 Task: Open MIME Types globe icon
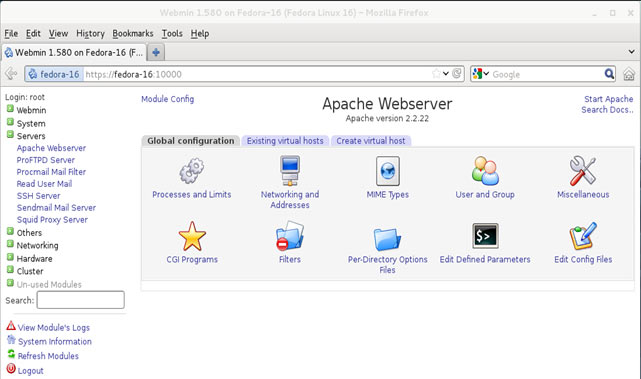coord(388,171)
